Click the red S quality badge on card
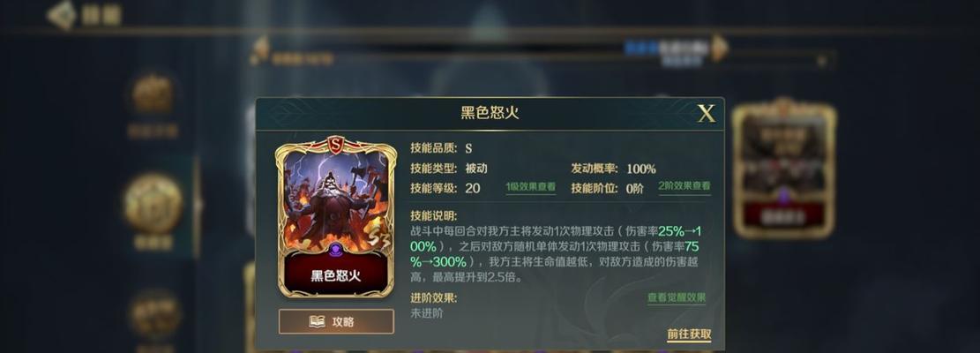This screenshot has width=980, height=353. click(x=335, y=145)
